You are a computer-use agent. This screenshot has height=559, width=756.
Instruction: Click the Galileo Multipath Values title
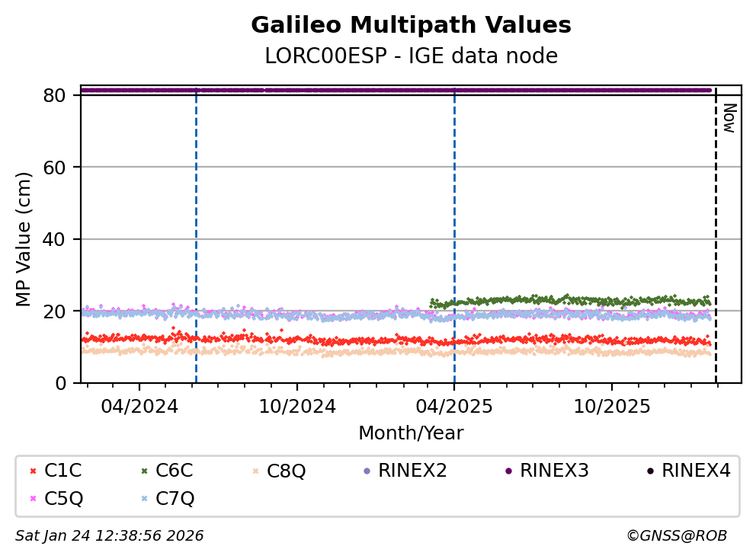click(411, 25)
